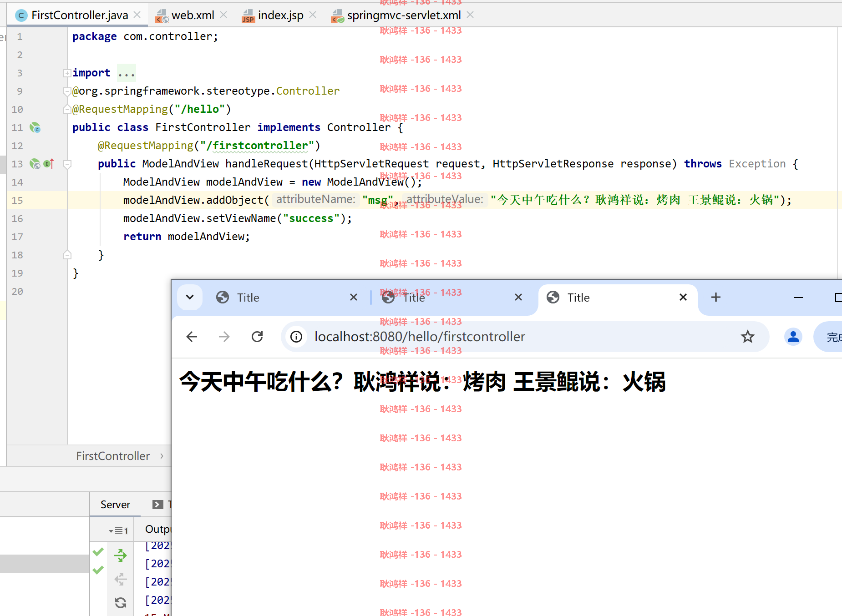Close the active Title browser tab
842x616 pixels.
683,297
